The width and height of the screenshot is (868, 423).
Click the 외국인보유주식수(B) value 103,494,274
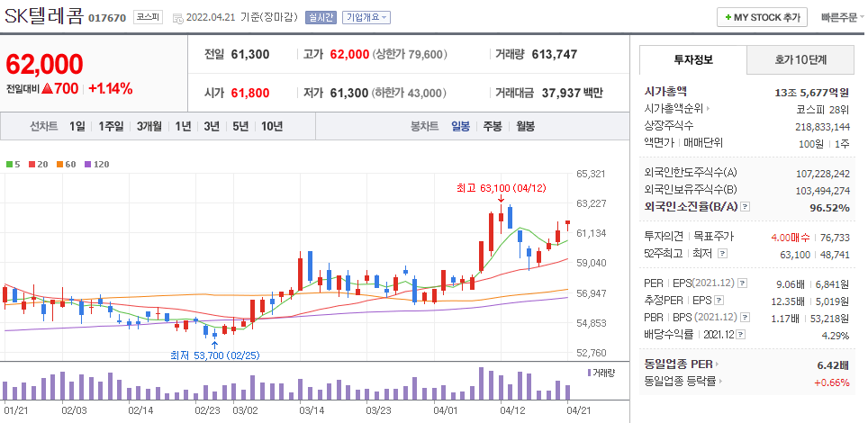(x=823, y=191)
